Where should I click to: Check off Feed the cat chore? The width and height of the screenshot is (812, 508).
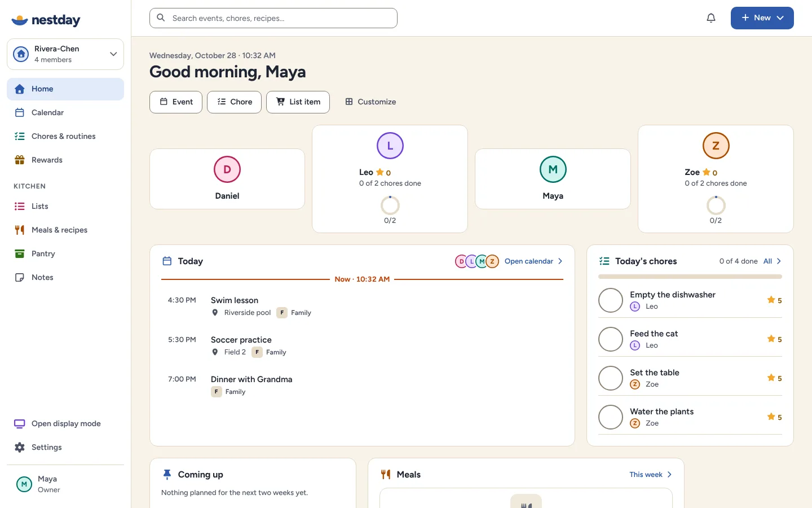(x=611, y=339)
